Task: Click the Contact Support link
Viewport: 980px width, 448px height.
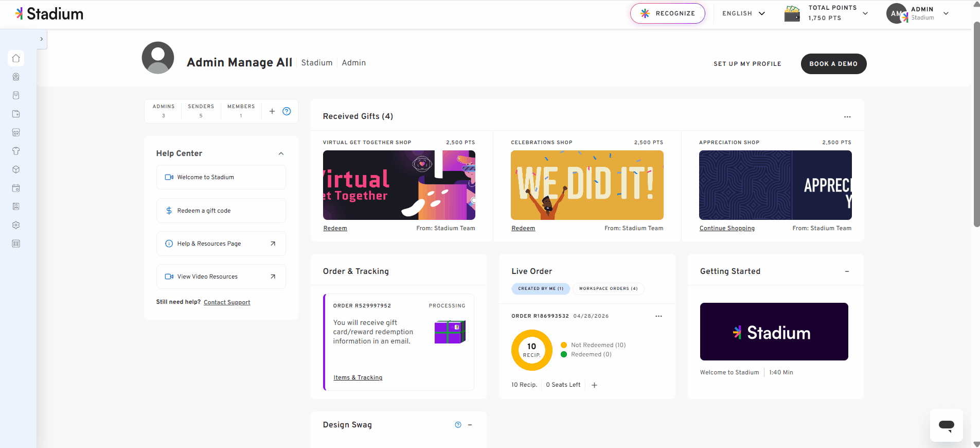Action: [227, 302]
